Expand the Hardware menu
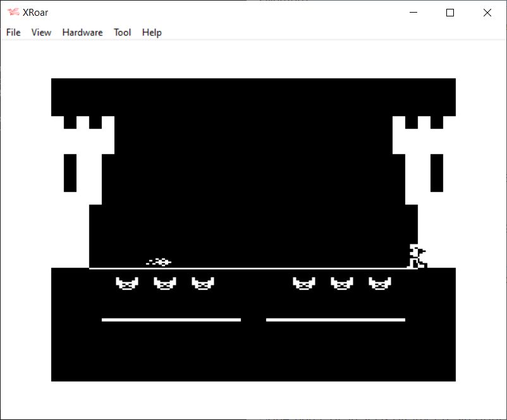 click(82, 32)
